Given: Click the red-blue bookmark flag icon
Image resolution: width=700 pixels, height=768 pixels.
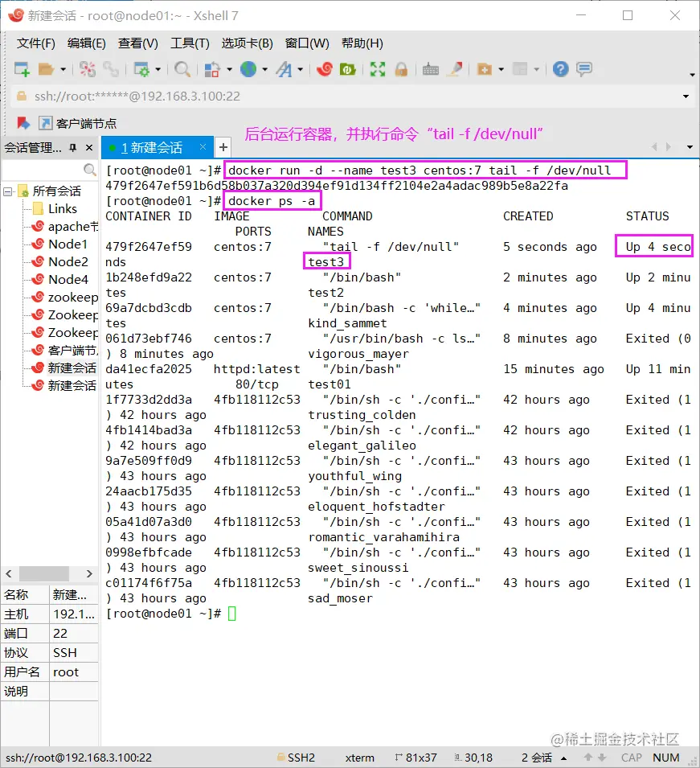Looking at the screenshot, I should tap(23, 123).
